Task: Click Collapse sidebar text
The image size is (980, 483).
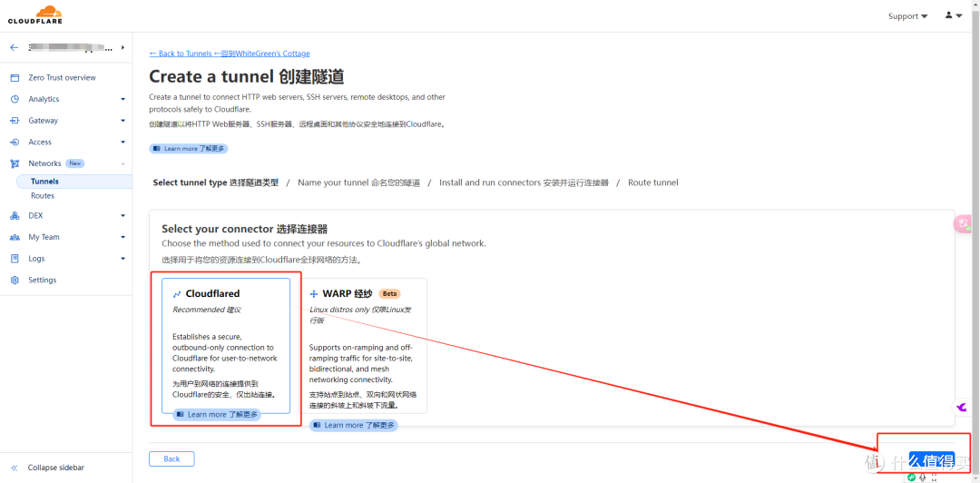Action: point(56,468)
